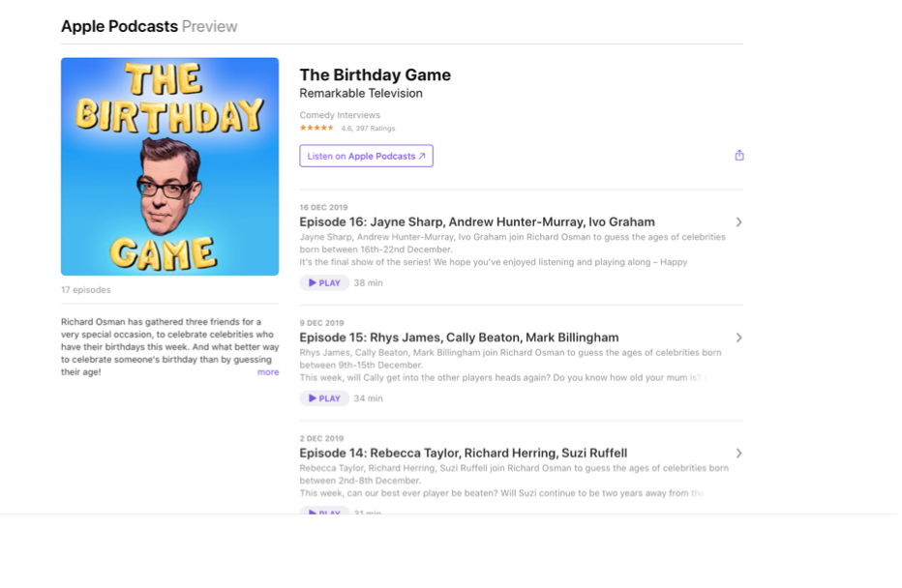Image resolution: width=902 pixels, height=588 pixels.
Task: Click the share icon beside Listen button
Action: click(x=739, y=155)
